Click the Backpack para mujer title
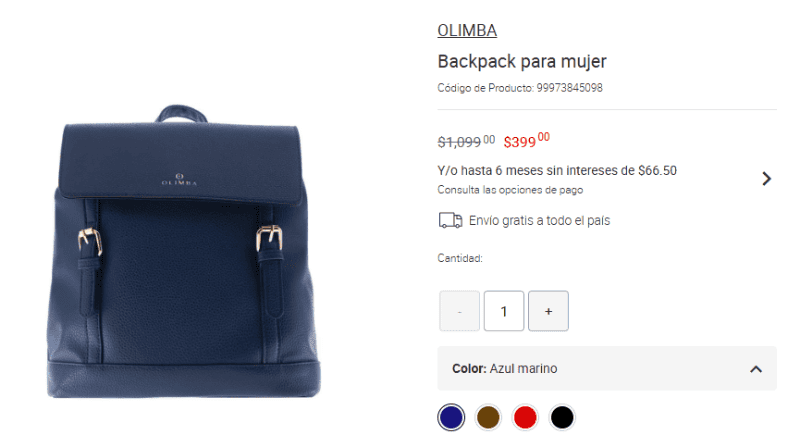 pyautogui.click(x=522, y=61)
